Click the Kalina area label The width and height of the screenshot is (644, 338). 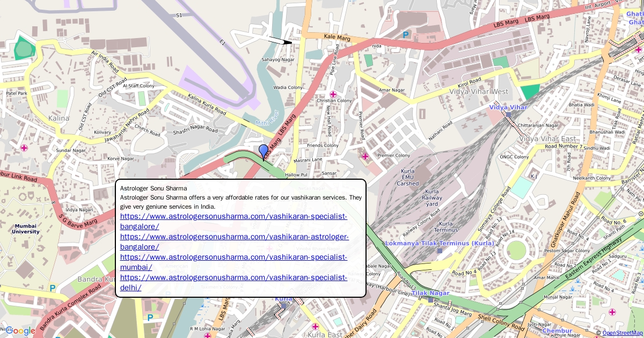coord(59,118)
